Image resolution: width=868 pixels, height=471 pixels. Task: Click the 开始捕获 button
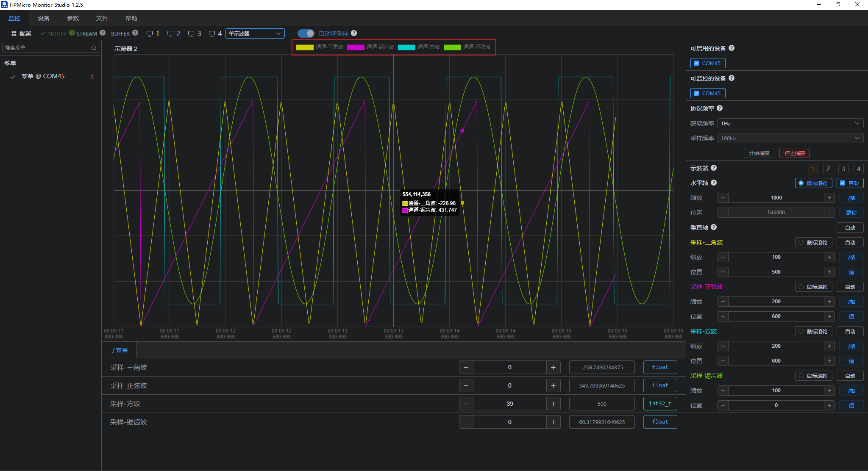pyautogui.click(x=759, y=153)
